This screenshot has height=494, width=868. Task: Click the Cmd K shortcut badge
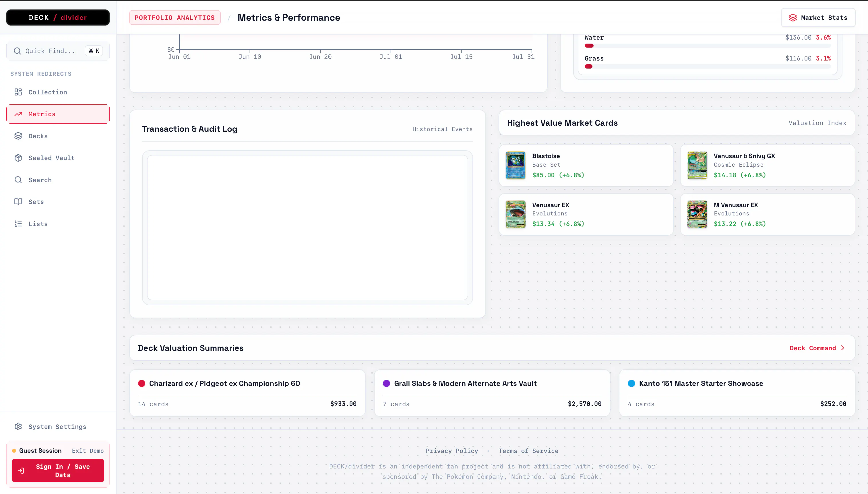click(94, 51)
